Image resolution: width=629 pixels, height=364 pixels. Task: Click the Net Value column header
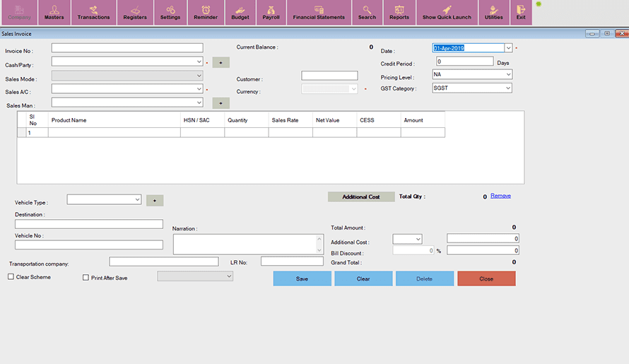(334, 120)
